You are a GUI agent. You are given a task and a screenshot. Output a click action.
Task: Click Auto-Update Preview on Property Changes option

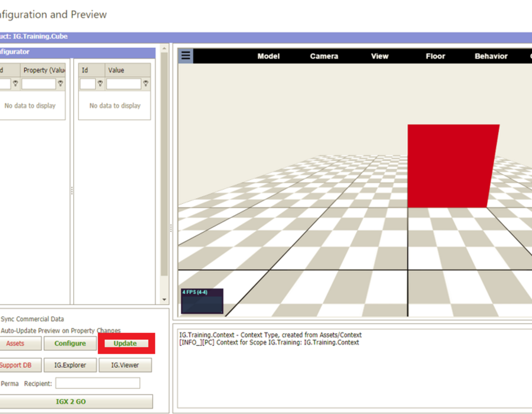click(x=61, y=331)
